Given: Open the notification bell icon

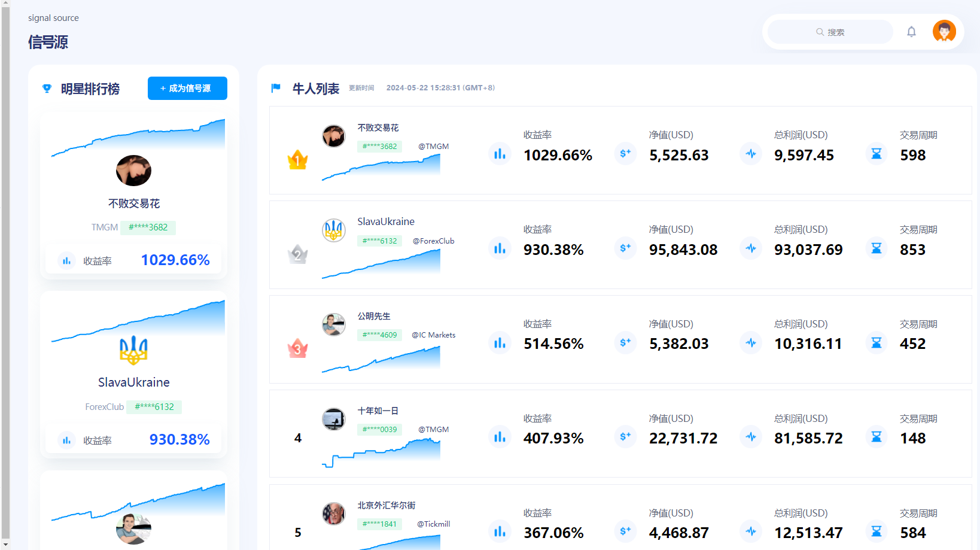Looking at the screenshot, I should tap(911, 32).
